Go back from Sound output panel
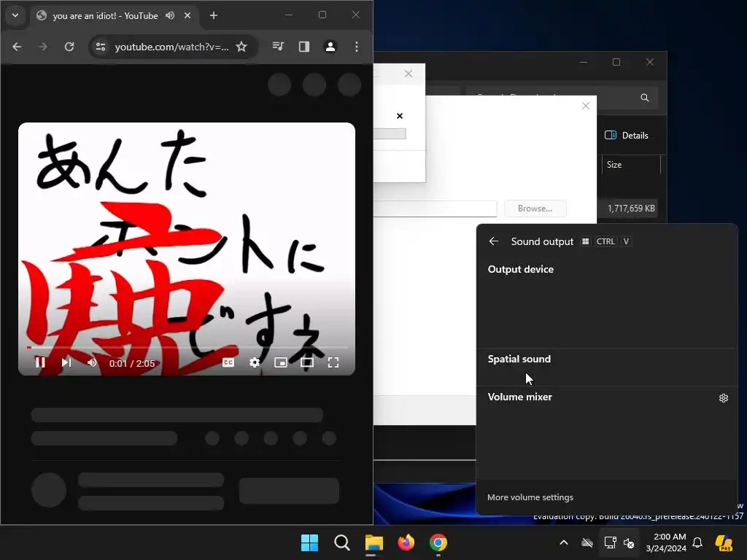Screen dimensions: 747x560 pyautogui.click(x=494, y=241)
